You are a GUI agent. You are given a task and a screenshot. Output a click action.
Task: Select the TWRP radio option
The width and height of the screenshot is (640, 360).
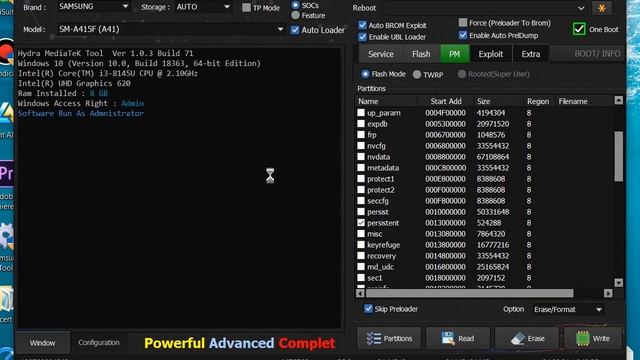417,74
